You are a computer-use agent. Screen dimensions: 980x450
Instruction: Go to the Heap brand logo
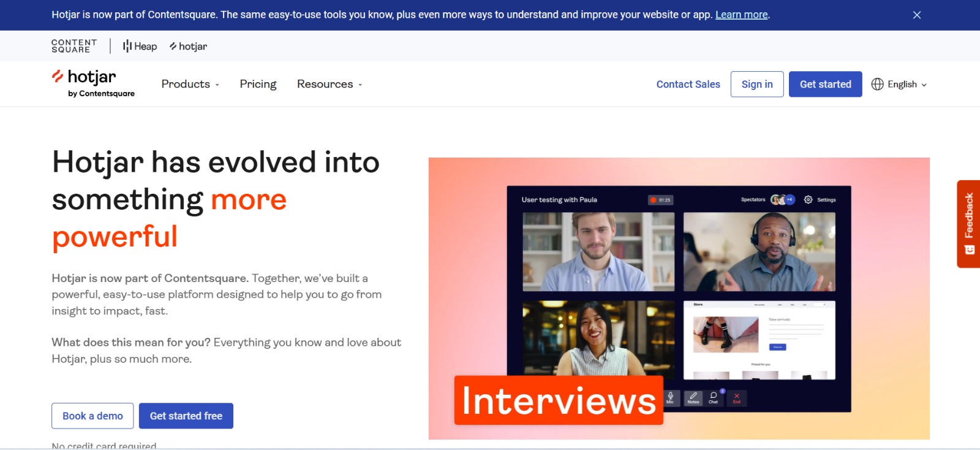(140, 46)
